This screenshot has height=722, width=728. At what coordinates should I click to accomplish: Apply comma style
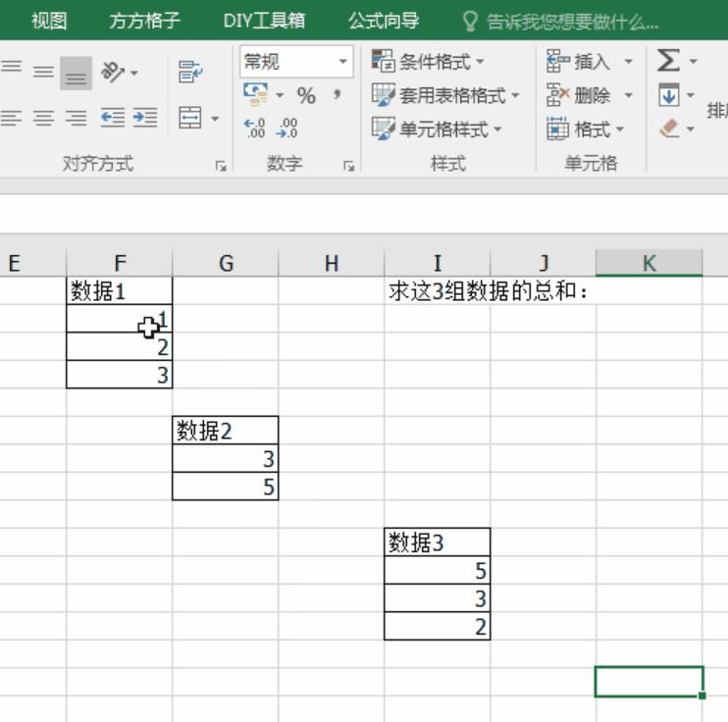coord(338,96)
